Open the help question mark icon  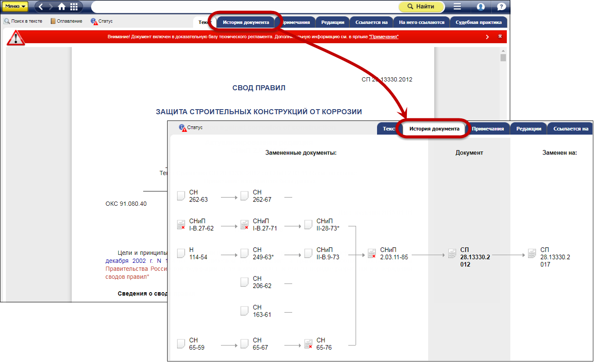pos(501,6)
